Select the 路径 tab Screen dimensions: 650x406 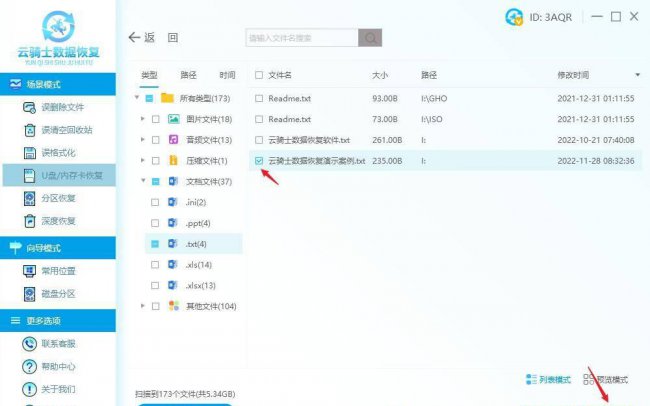tap(188, 75)
